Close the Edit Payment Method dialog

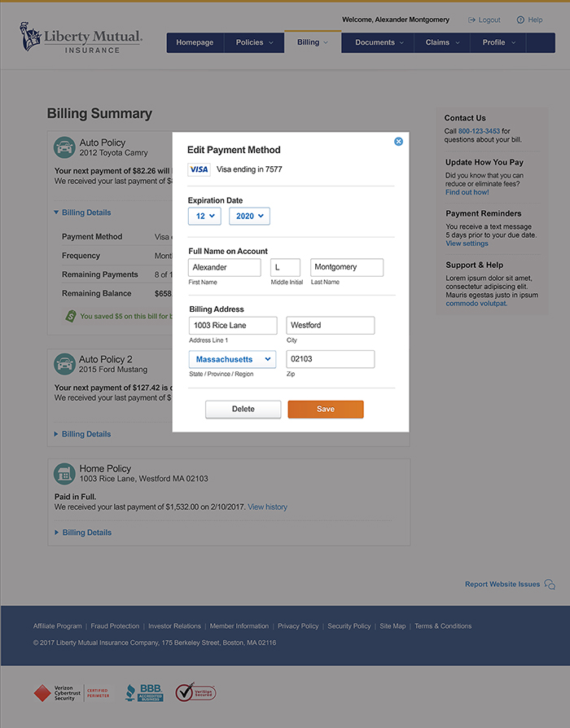tap(398, 142)
